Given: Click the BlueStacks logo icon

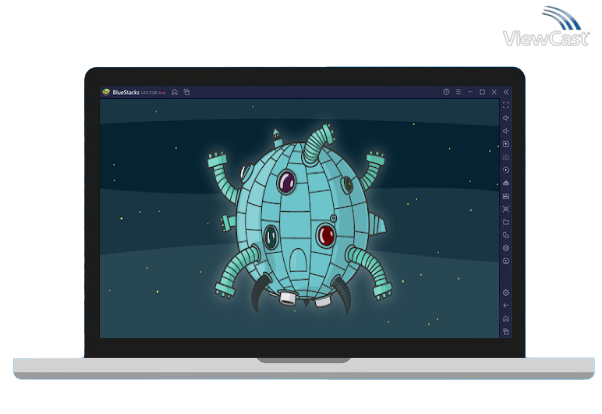Looking at the screenshot, I should [106, 92].
